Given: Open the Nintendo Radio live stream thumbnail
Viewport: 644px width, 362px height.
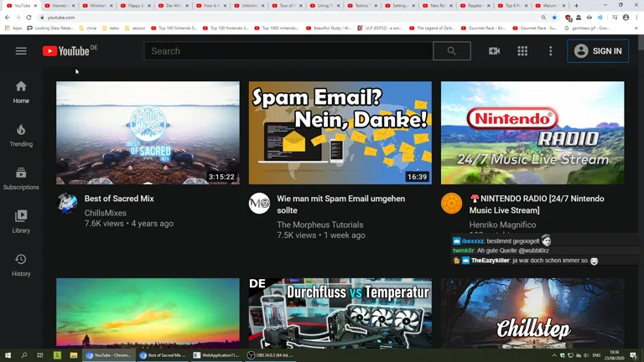Looking at the screenshot, I should click(532, 132).
